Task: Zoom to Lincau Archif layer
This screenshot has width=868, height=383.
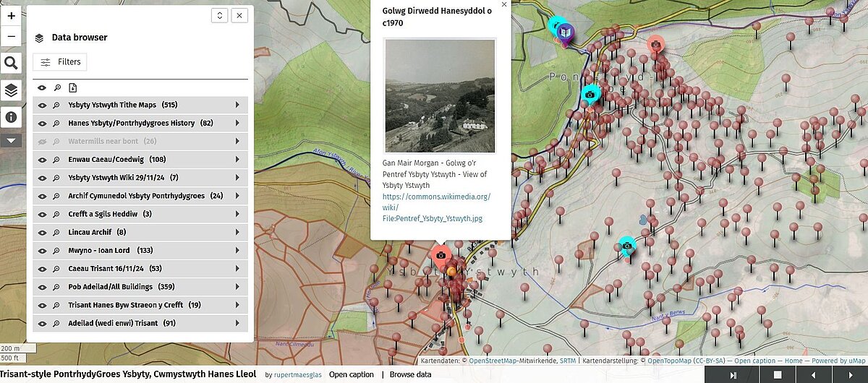Action: [56, 232]
